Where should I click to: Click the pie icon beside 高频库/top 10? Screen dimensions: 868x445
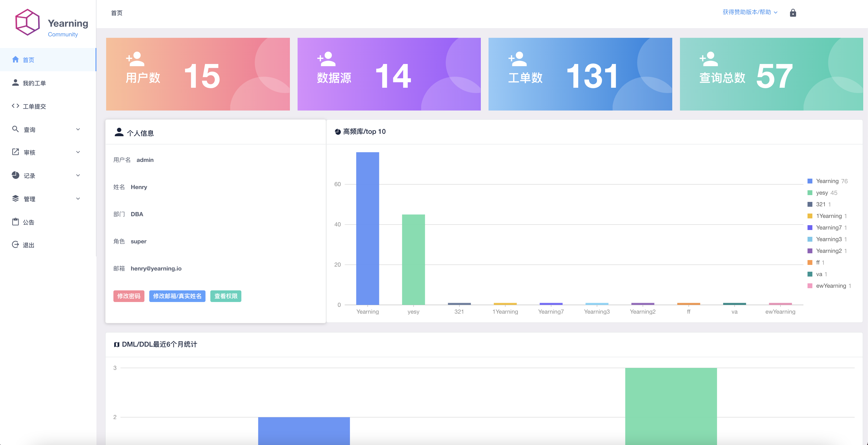click(338, 132)
